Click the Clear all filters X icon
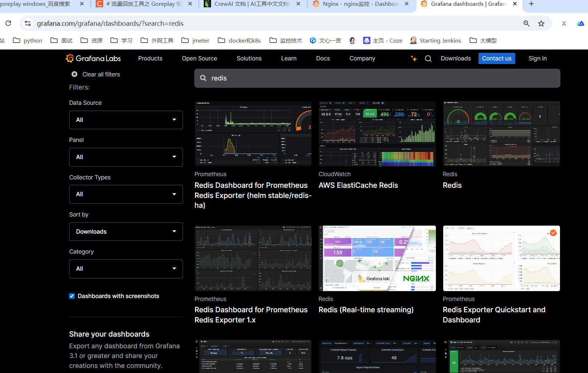Screen dimensions: 588x373 [74, 74]
